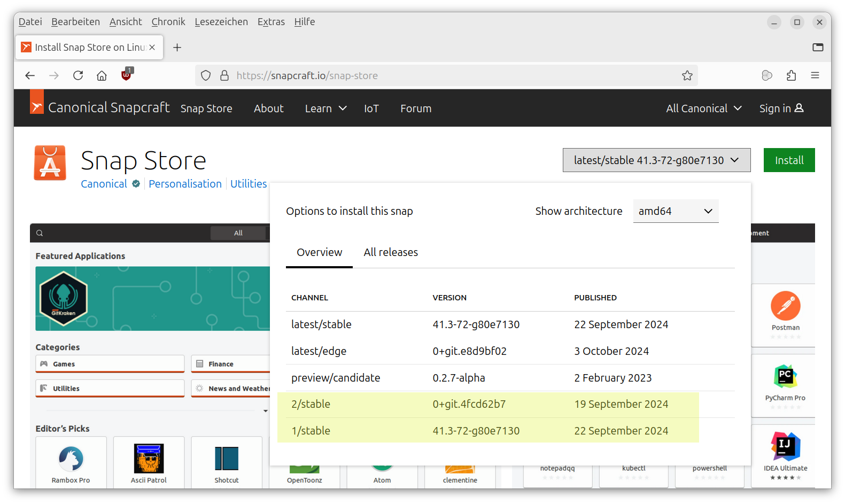
Task: Open the uBlock shield extension icon
Action: pos(127,74)
